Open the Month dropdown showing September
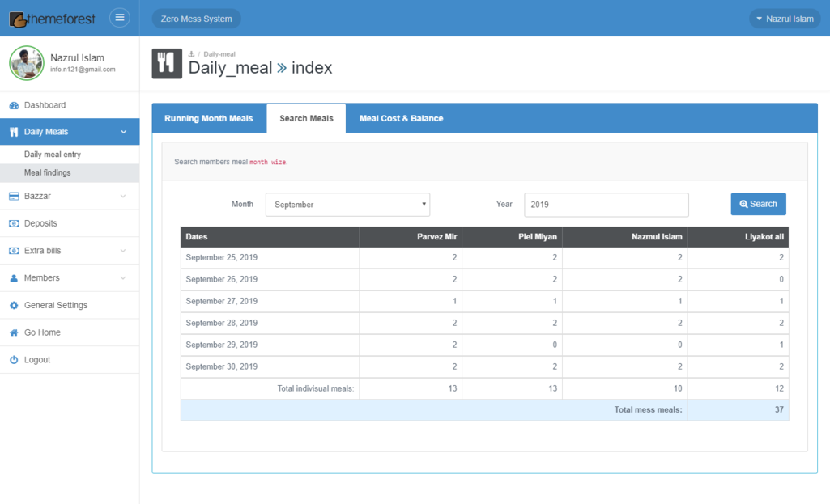The height and width of the screenshot is (504, 830). [x=347, y=205]
